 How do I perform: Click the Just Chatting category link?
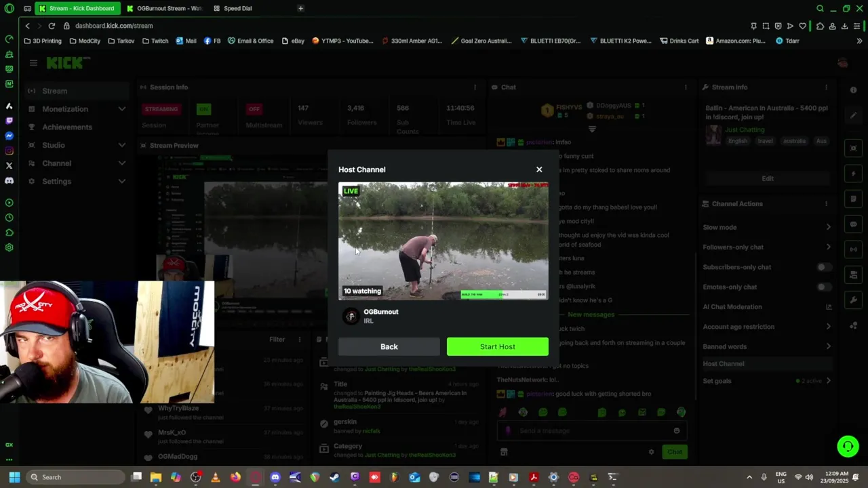coord(745,129)
